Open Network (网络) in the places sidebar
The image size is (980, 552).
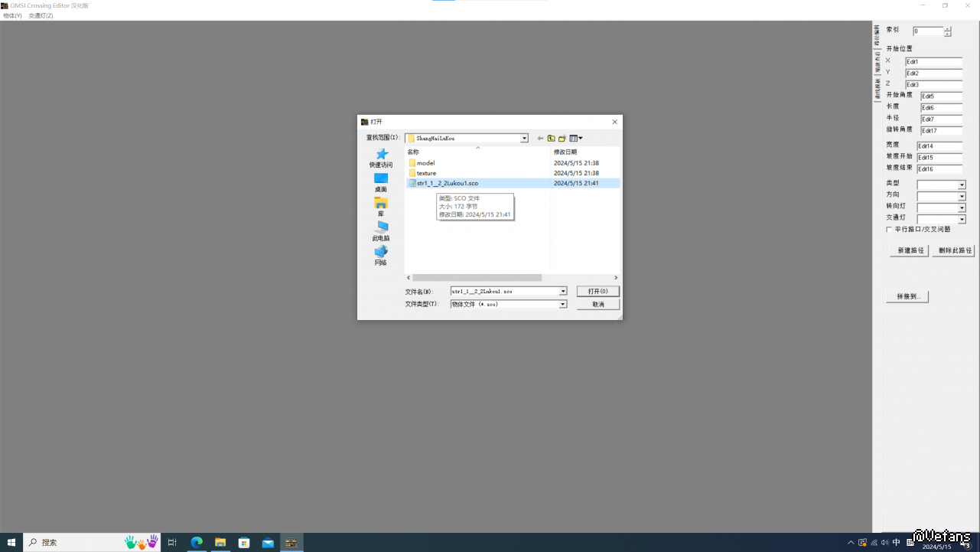381,253
